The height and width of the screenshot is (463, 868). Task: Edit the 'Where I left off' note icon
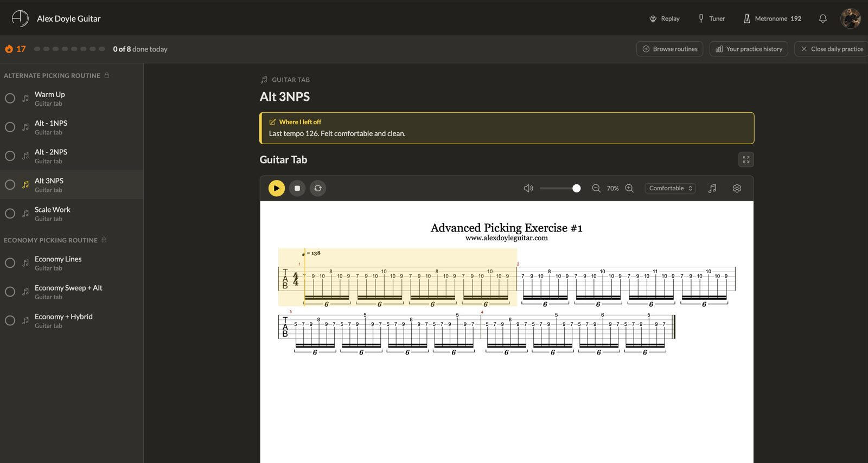pos(272,122)
